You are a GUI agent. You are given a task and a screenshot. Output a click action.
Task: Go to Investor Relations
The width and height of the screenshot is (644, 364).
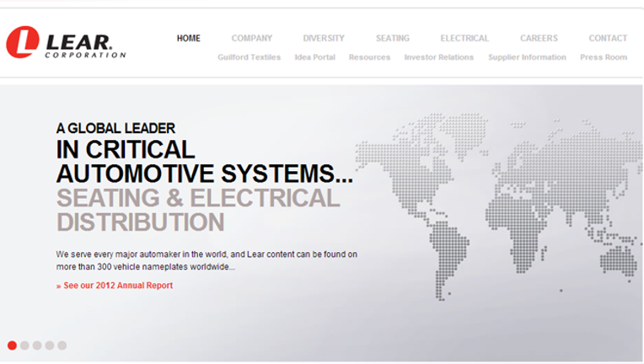click(439, 57)
